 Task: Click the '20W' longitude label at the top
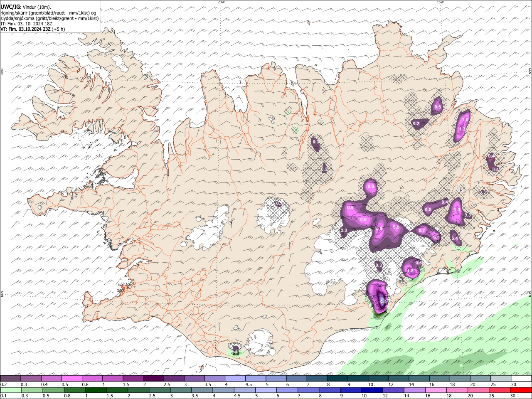point(221,2)
